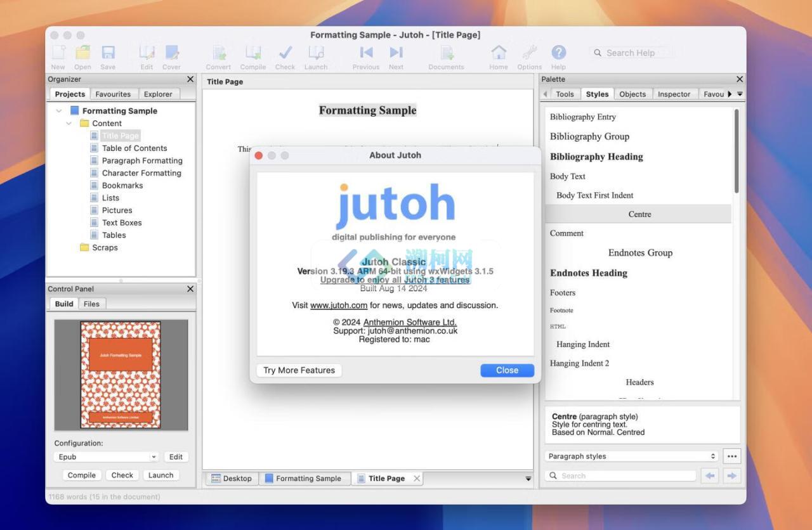Screen dimensions: 812x530
Task: Switch to the Formatting Sample document tab
Action: (303, 479)
